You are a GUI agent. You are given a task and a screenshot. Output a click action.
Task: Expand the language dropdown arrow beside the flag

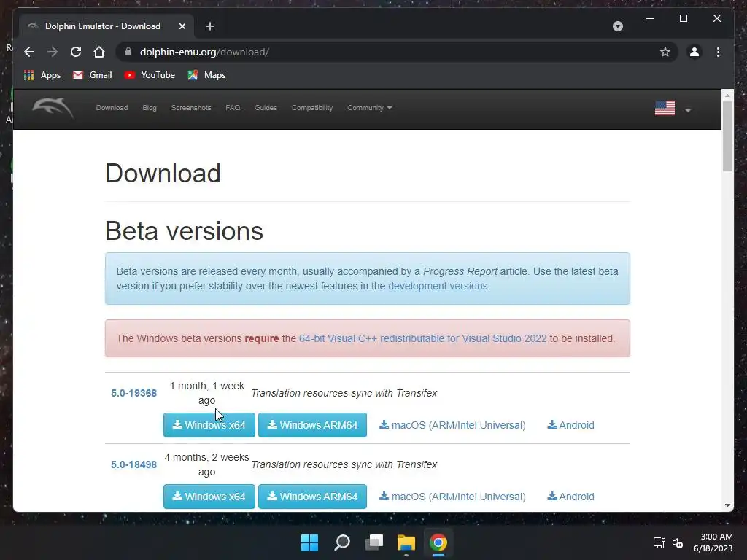click(687, 111)
